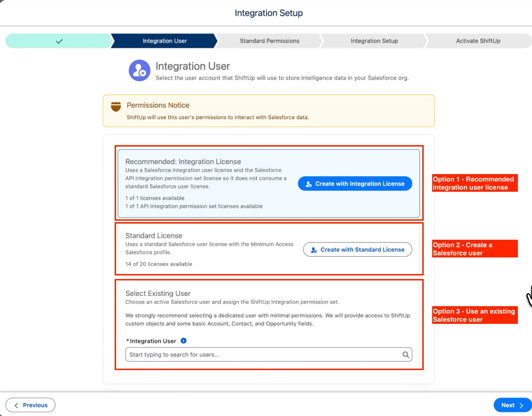Show the Integration User info tooltip icon
The height and width of the screenshot is (416, 532).
tap(183, 341)
